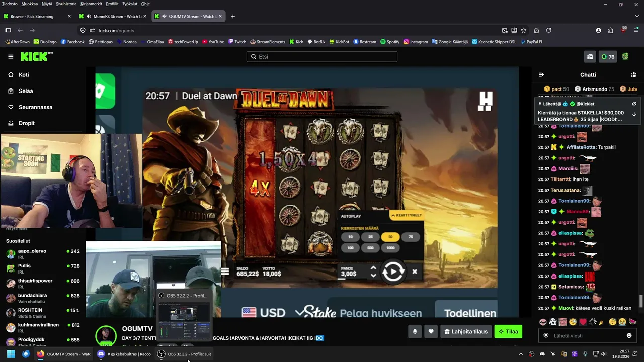Insert the watermelon emote
Viewport: 644px width, 362px height.
633,322
